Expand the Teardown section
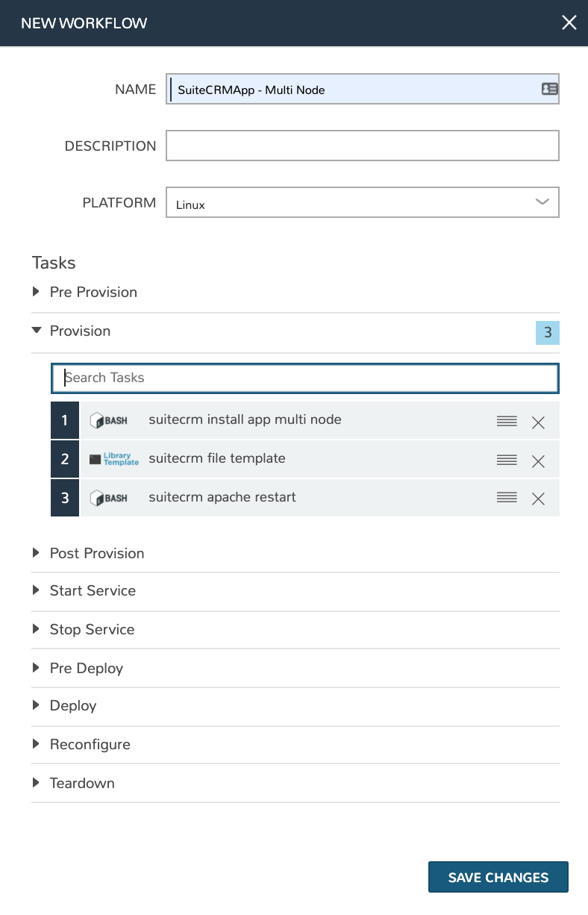 point(82,783)
